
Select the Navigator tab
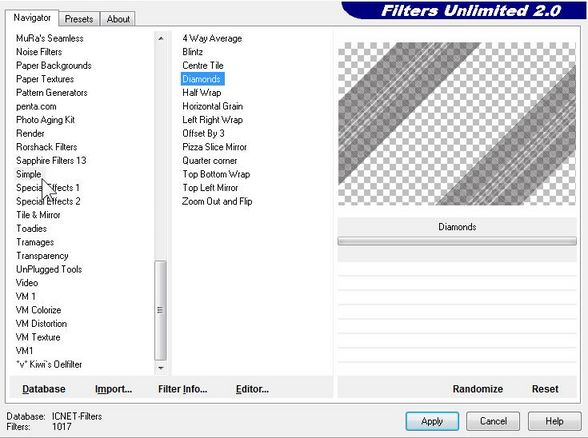(x=32, y=18)
